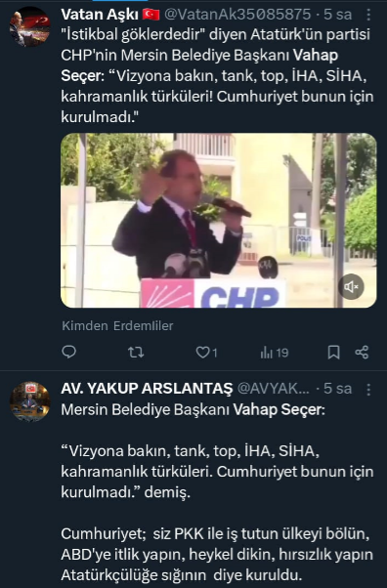Open AV. YAKUP ARSLANTAŞ's tweet text about Cumhuriyet
This screenshot has width=387, height=588.
(x=217, y=492)
